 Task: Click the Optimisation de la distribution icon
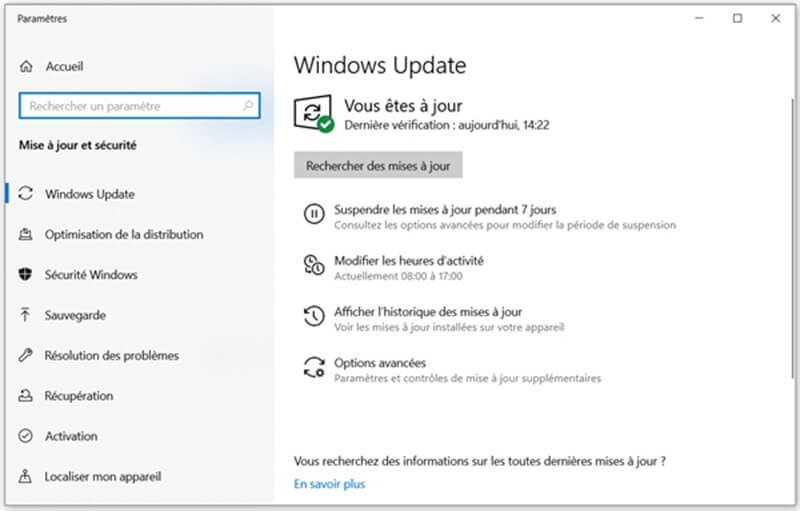pos(26,235)
